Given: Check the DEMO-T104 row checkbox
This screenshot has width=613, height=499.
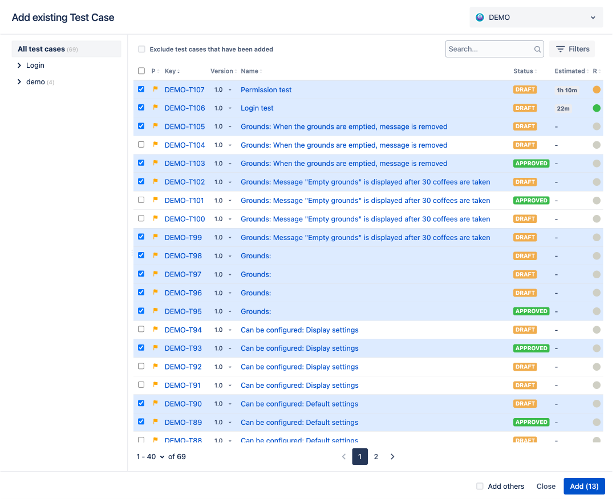Looking at the screenshot, I should coord(141,145).
